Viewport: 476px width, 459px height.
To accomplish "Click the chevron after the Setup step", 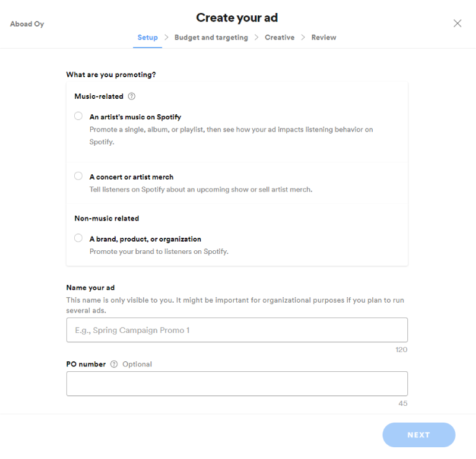I will pos(166,38).
